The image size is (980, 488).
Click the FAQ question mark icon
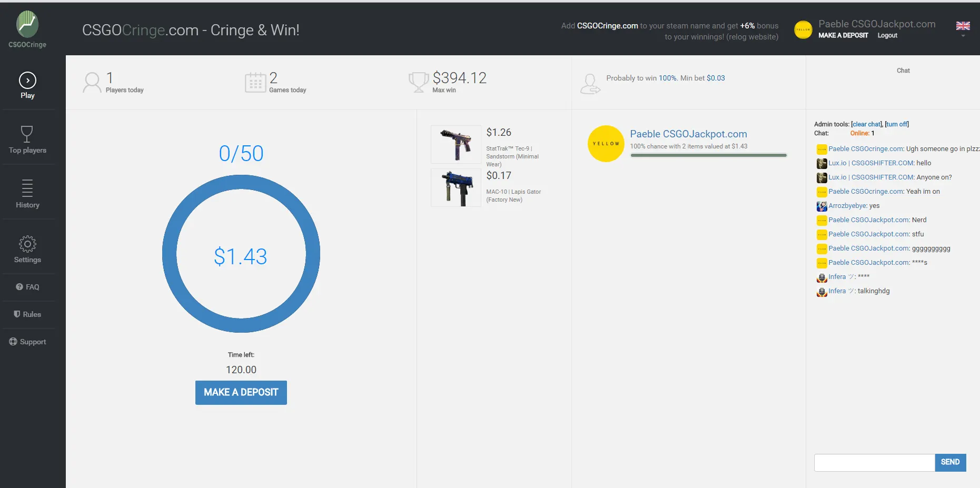click(x=19, y=287)
